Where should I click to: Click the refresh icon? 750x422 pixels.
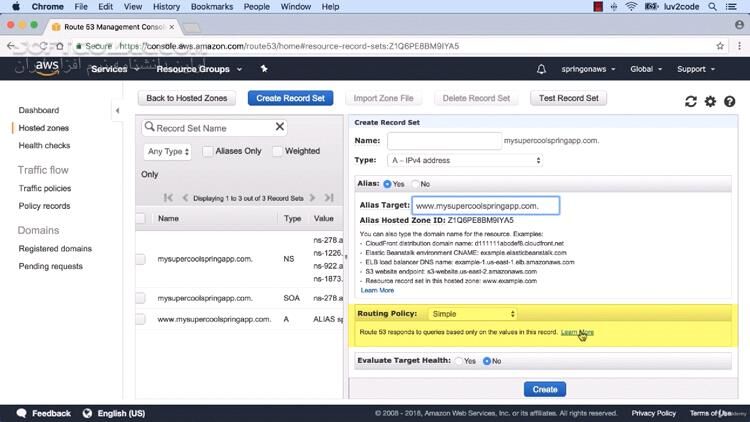690,101
